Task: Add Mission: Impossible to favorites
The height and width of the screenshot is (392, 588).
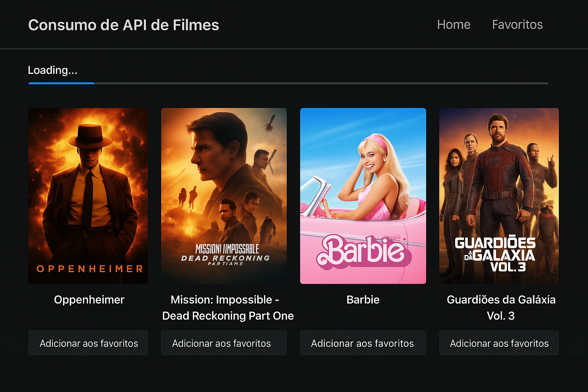Action: click(x=224, y=343)
